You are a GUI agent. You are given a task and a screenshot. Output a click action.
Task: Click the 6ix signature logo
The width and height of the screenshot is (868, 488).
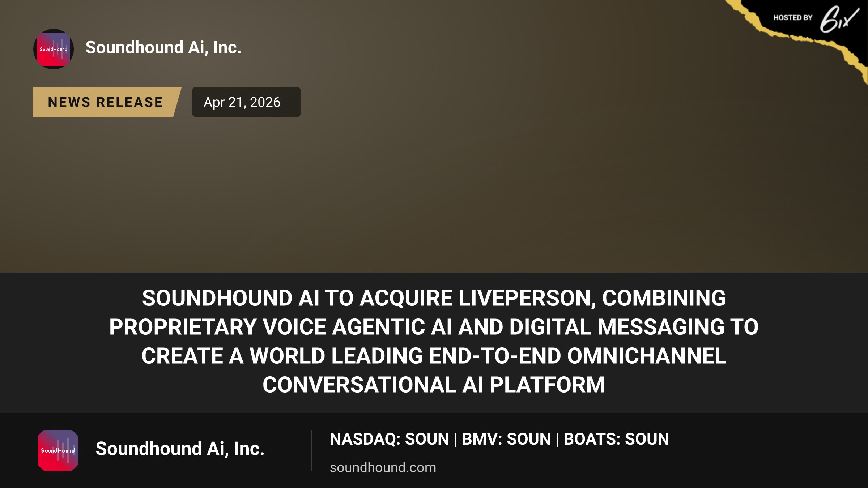[839, 19]
